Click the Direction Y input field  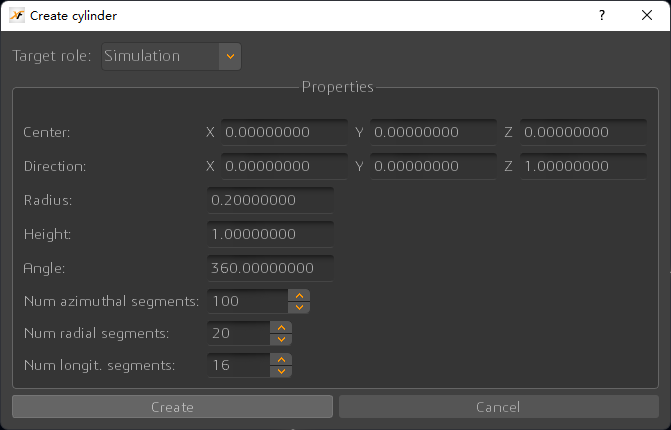433,166
